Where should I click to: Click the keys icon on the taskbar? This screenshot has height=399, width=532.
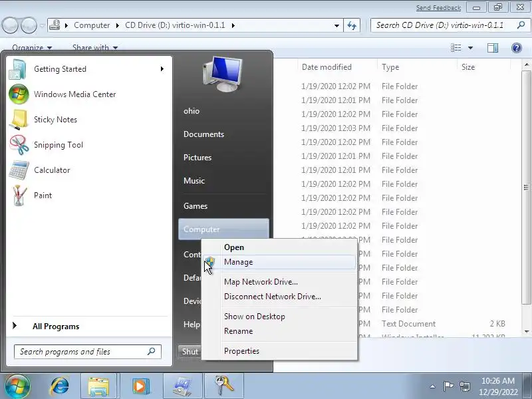point(224,386)
